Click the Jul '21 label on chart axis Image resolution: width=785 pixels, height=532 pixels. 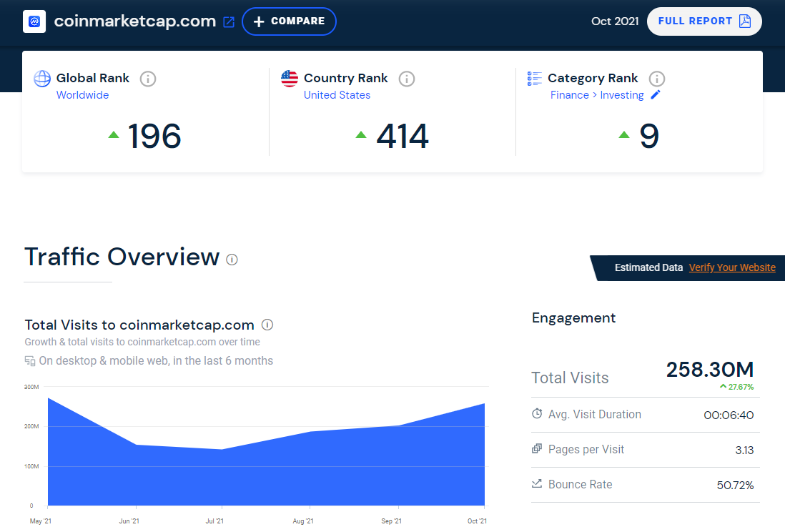(x=214, y=521)
